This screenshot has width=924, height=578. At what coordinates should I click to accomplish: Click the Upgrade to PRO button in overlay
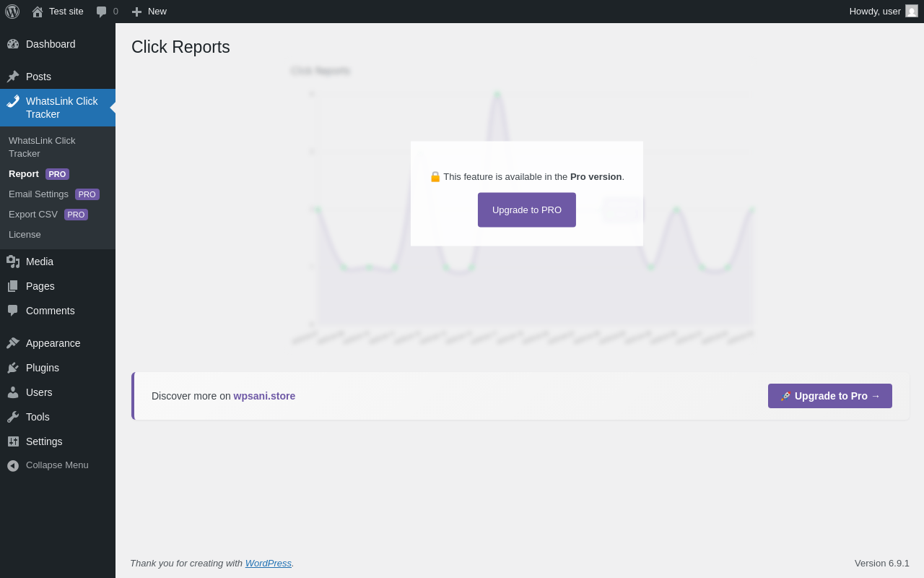pyautogui.click(x=527, y=210)
